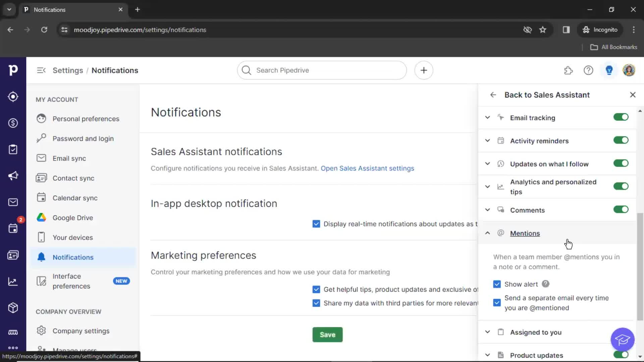Open the Goals/Target icon in sidebar

(x=13, y=96)
